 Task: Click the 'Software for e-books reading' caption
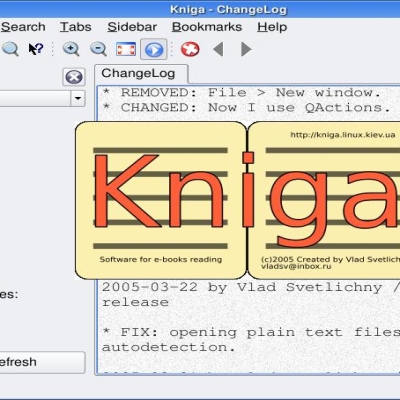[x=161, y=259]
